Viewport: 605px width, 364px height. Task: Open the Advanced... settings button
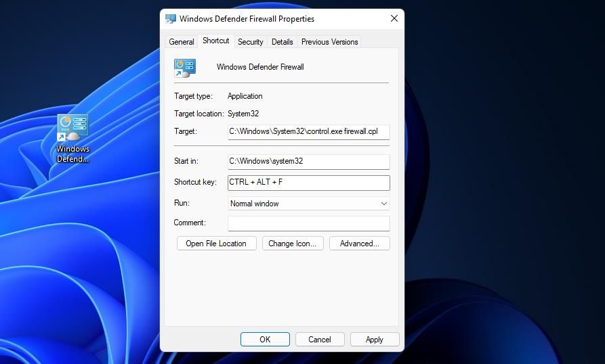(x=360, y=244)
